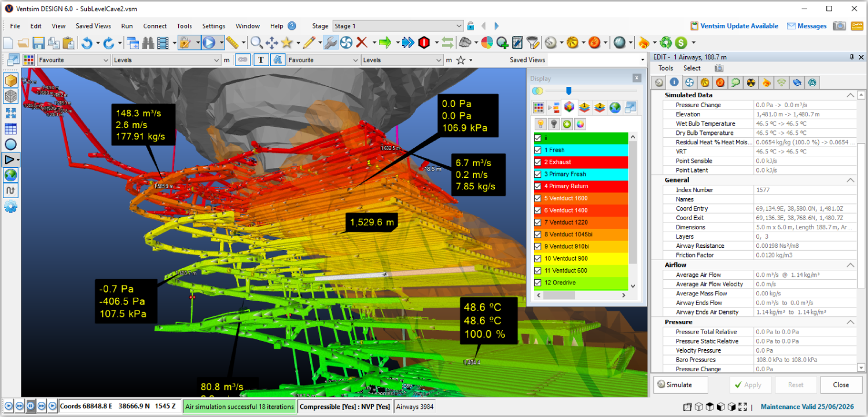Viewport: 868px width, 417px height.
Task: Open the first Favourite dropdown on the left
Action: [73, 60]
